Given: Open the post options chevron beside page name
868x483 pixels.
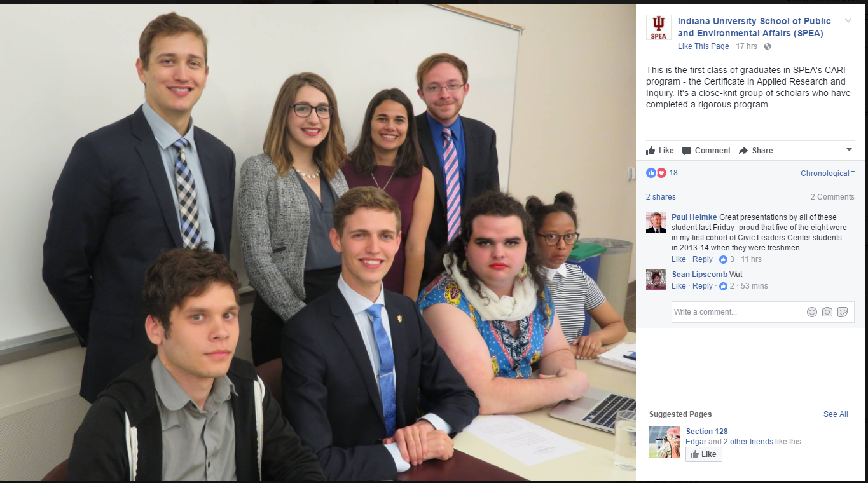Looking at the screenshot, I should [x=848, y=21].
